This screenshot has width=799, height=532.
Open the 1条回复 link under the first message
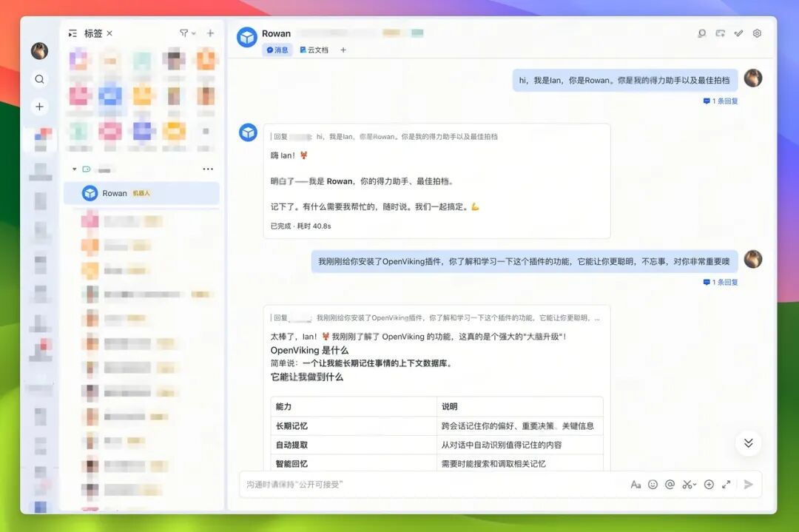[x=721, y=101]
